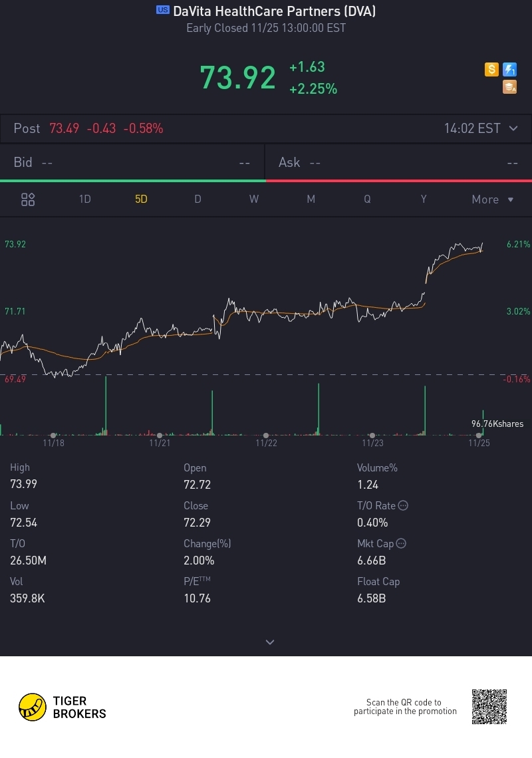Viewport: 532px width, 758px height.
Task: Switch to the daily D chart tab
Action: [198, 199]
